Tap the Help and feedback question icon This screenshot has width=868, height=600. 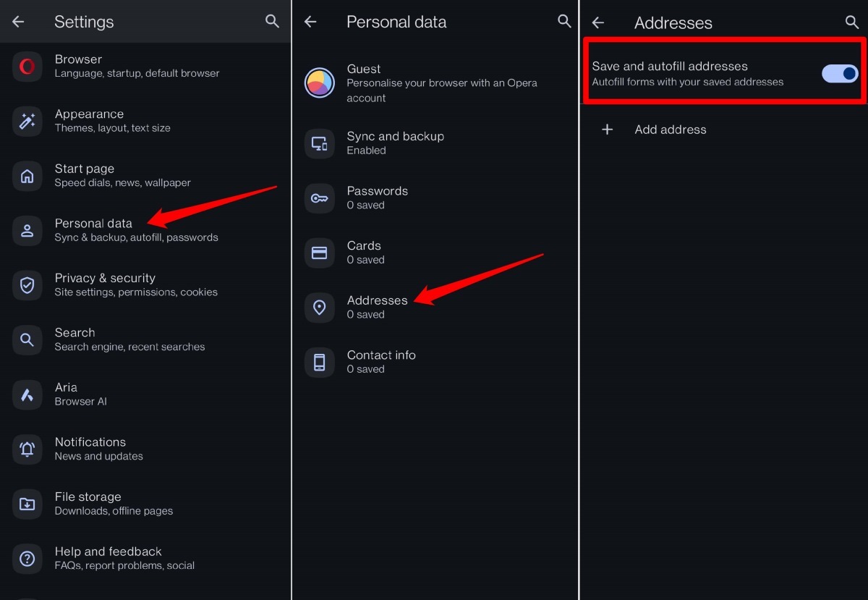[x=27, y=559]
